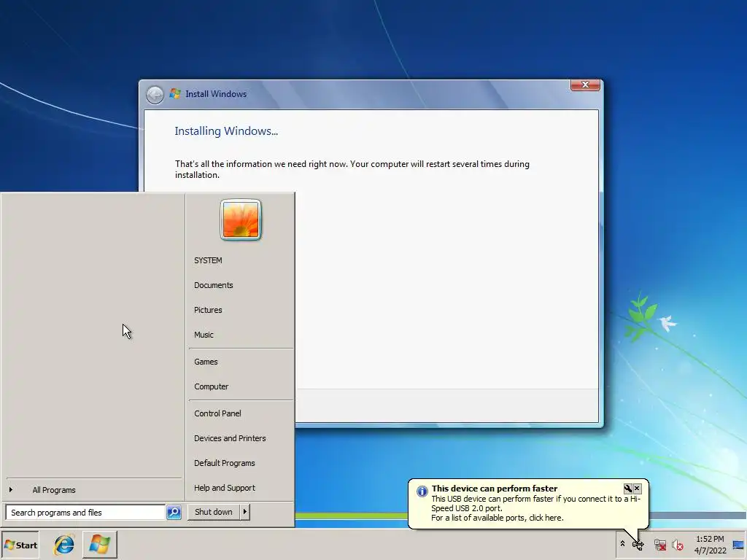Image resolution: width=747 pixels, height=560 pixels.
Task: Click the balloon info icon
Action: [x=422, y=491]
